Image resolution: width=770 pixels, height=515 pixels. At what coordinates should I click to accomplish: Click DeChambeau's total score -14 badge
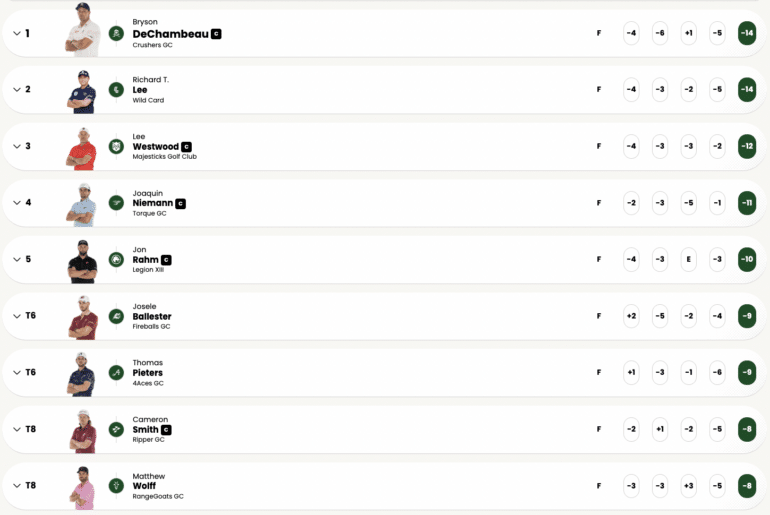(x=746, y=33)
